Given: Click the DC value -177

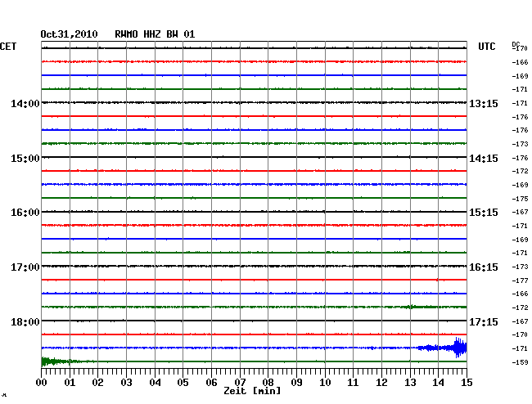Looking at the screenshot, I should [520, 281].
